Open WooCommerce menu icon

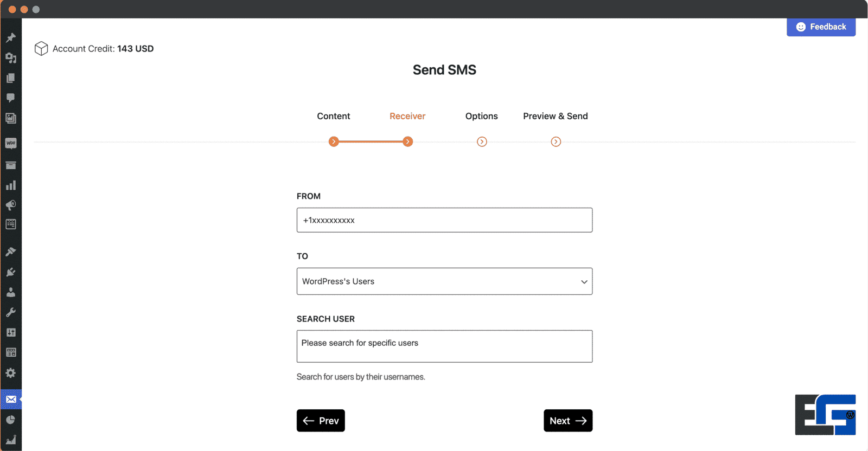(x=11, y=144)
